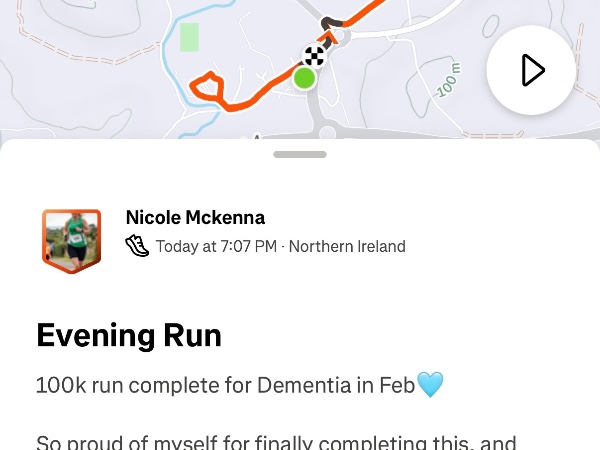The width and height of the screenshot is (600, 450).
Task: Click the blue river line on map
Action: [187, 88]
